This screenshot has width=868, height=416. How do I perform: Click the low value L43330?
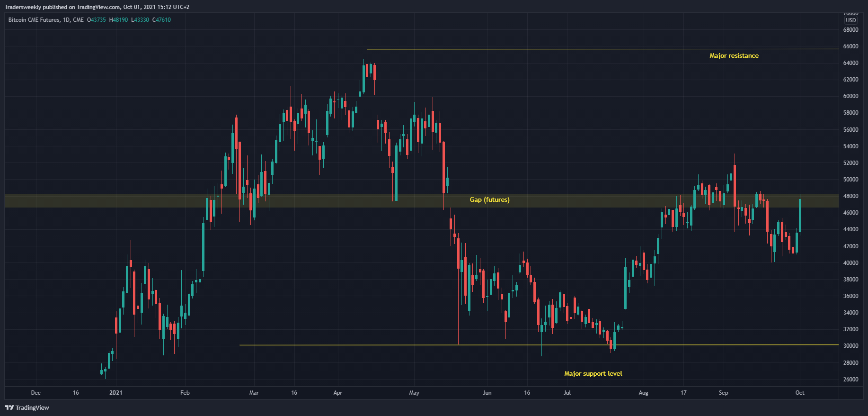[x=140, y=20]
